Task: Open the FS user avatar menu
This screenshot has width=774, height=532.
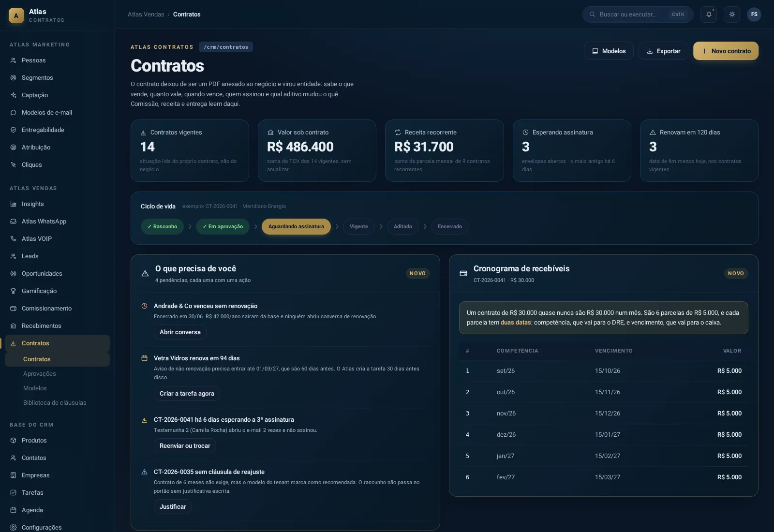Action: click(754, 15)
